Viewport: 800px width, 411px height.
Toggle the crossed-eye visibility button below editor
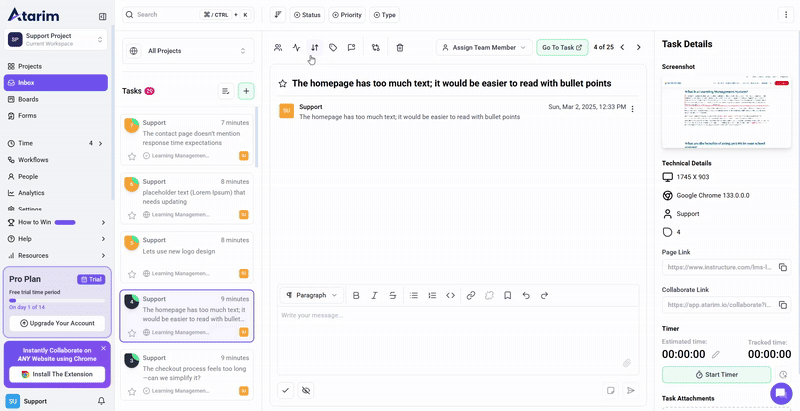coord(306,390)
